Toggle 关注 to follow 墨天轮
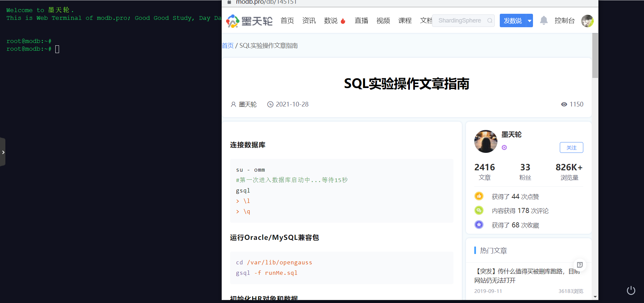This screenshot has width=644, height=303. 572,147
